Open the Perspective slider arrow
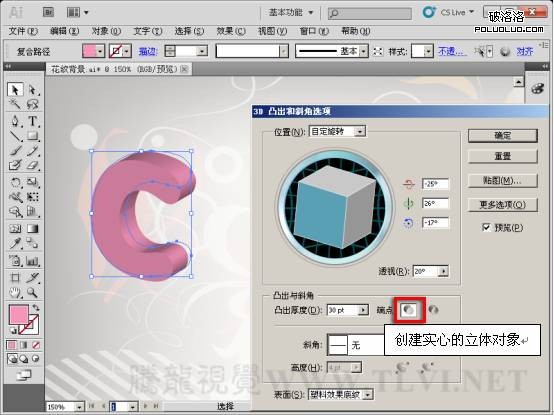The image size is (554, 415). (443, 271)
